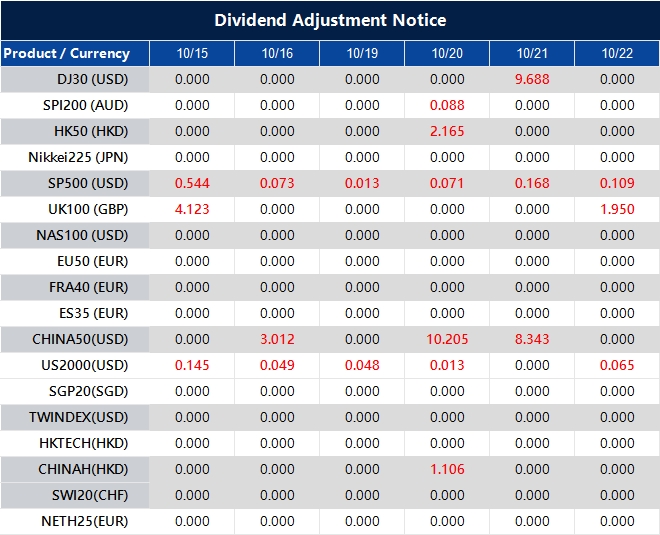Screen dimensions: 660x535
Task: Click the EU50 (EUR) row label
Action: (92, 261)
